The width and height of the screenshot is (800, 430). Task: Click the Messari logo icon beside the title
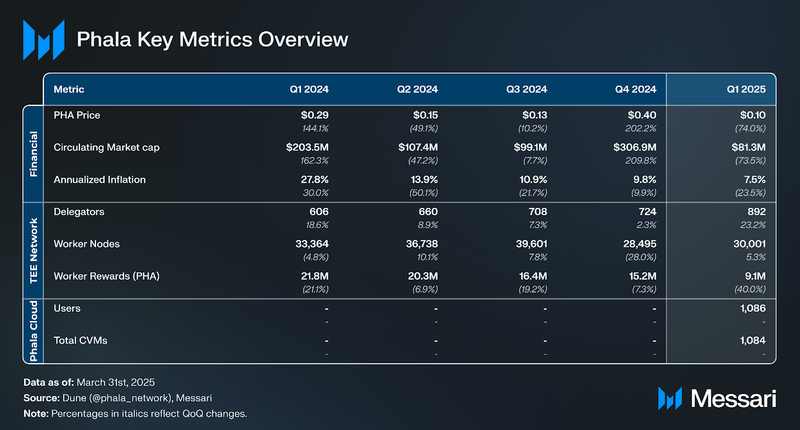43,40
